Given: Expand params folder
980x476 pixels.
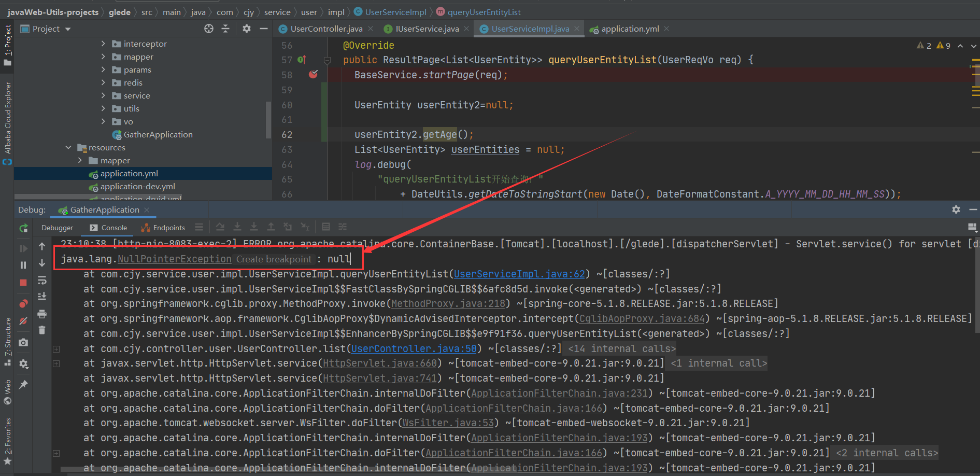Looking at the screenshot, I should tap(103, 69).
